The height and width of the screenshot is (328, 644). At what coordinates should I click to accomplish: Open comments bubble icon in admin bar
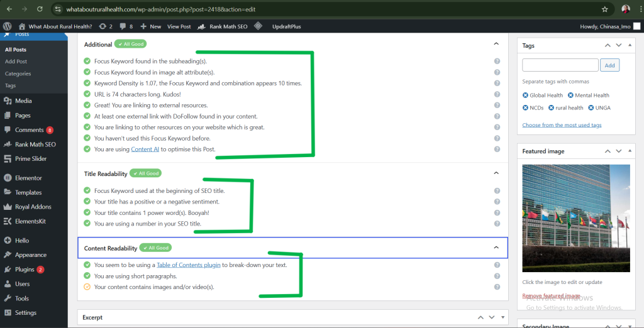pos(123,26)
